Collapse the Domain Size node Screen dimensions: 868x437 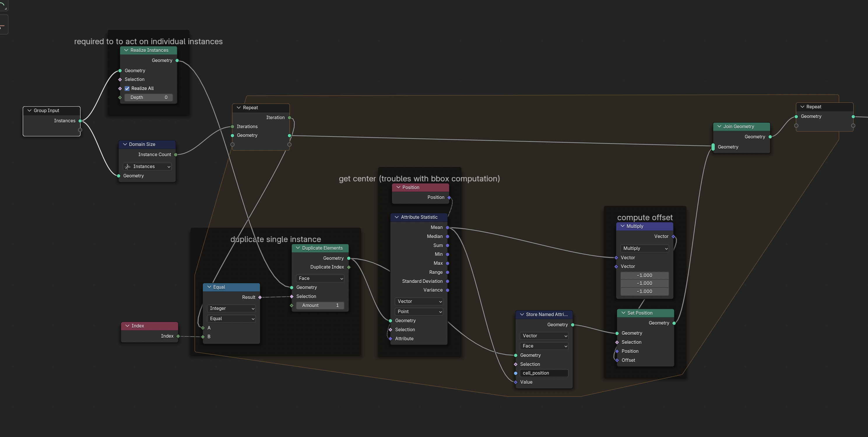pyautogui.click(x=125, y=144)
